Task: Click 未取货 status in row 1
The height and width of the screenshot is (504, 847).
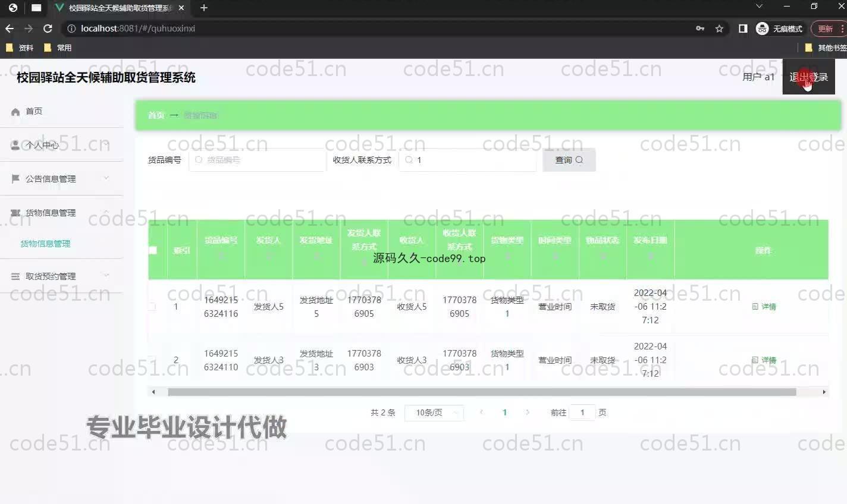Action: 603,307
